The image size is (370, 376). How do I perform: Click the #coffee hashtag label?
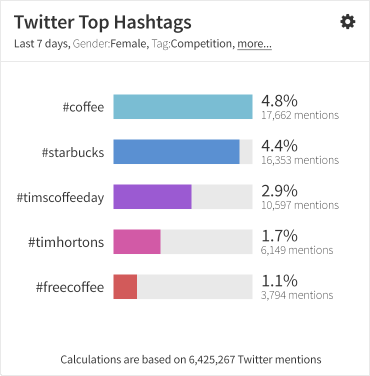click(x=83, y=107)
